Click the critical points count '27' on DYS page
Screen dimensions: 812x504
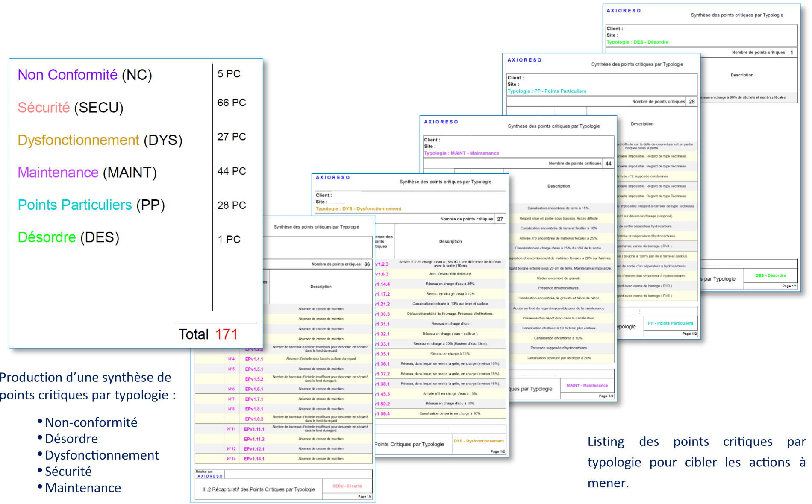[x=500, y=219]
